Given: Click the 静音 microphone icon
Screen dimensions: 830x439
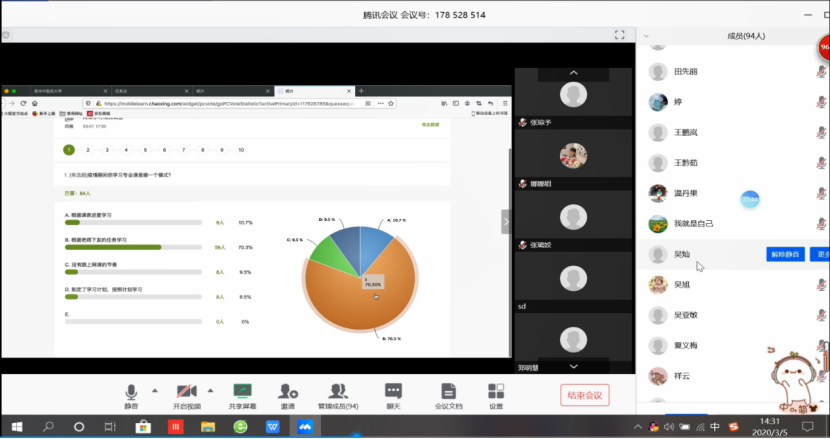Looking at the screenshot, I should (131, 391).
